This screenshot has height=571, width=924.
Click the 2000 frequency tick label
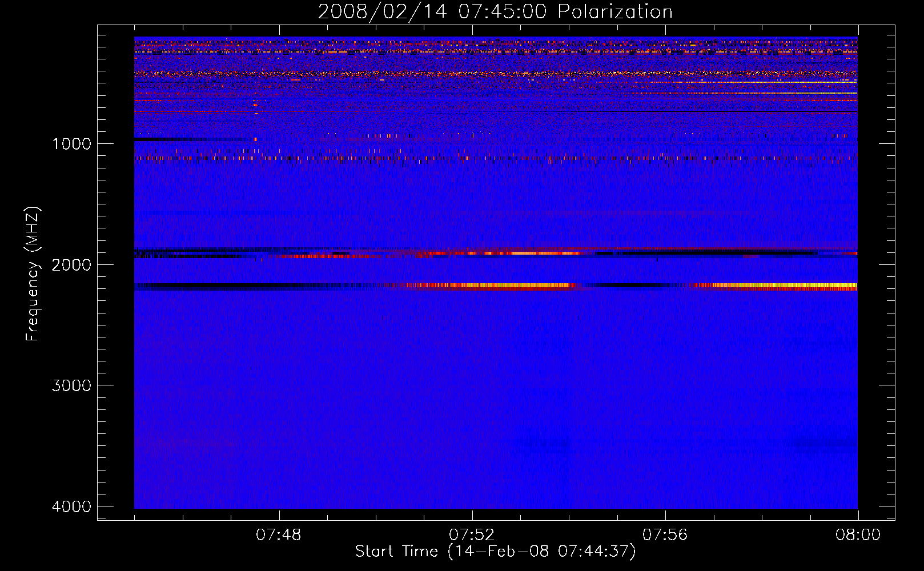coord(71,264)
